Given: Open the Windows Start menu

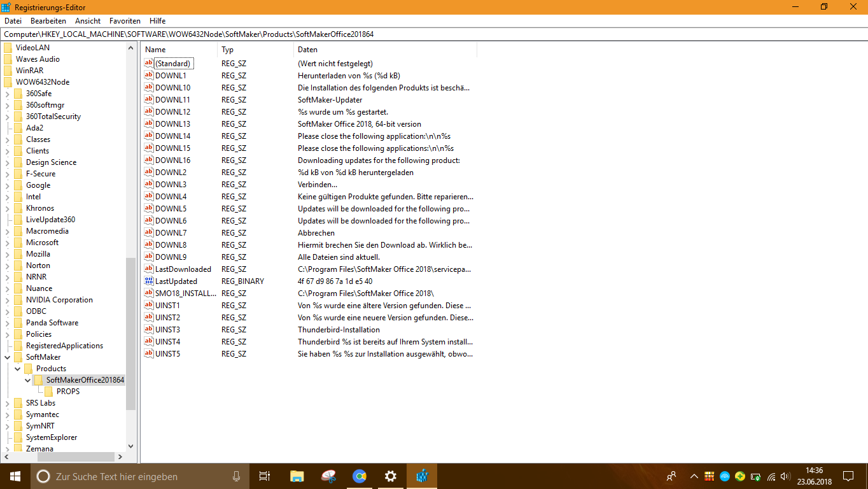Looking at the screenshot, I should point(15,476).
